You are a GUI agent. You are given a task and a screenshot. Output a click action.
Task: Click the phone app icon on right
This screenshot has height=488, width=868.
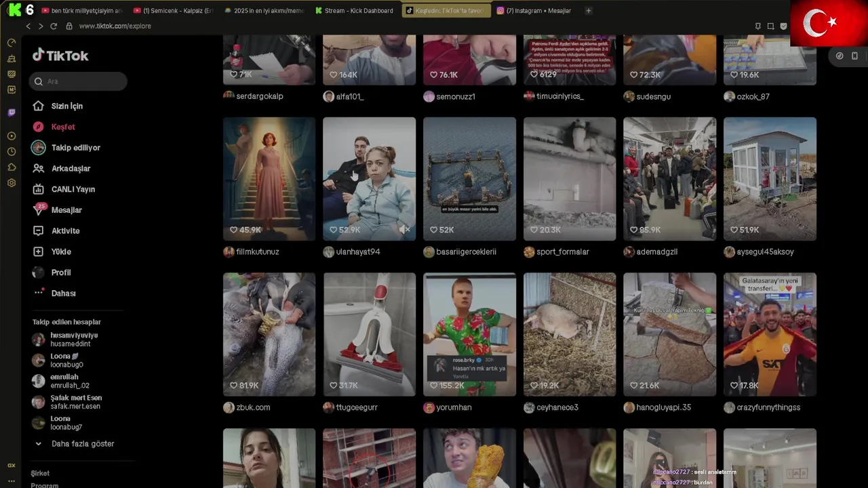pyautogui.click(x=854, y=56)
